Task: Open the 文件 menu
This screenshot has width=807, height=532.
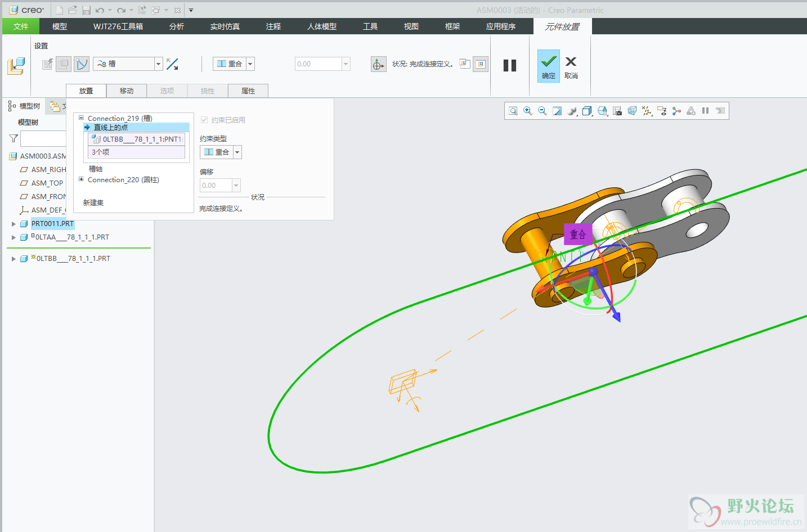Action: click(21, 26)
